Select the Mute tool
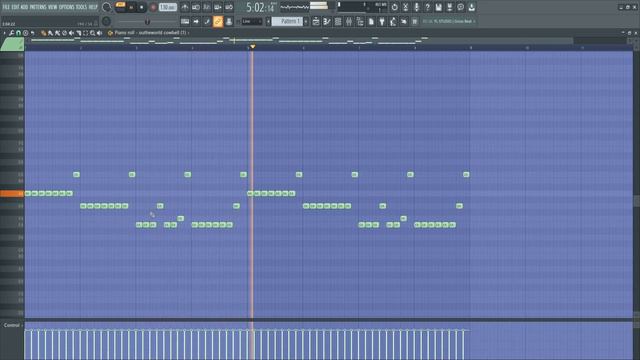Screen dimensions: 640x360 coord(71,33)
